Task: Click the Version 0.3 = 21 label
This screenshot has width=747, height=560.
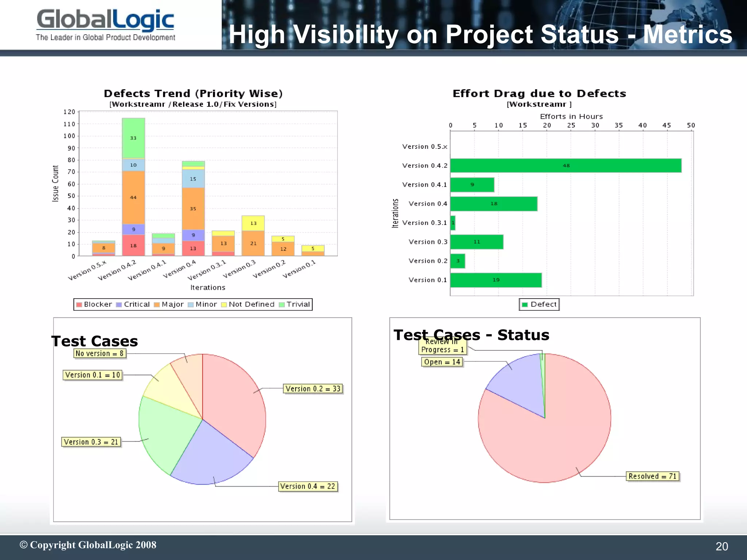Action: point(91,442)
